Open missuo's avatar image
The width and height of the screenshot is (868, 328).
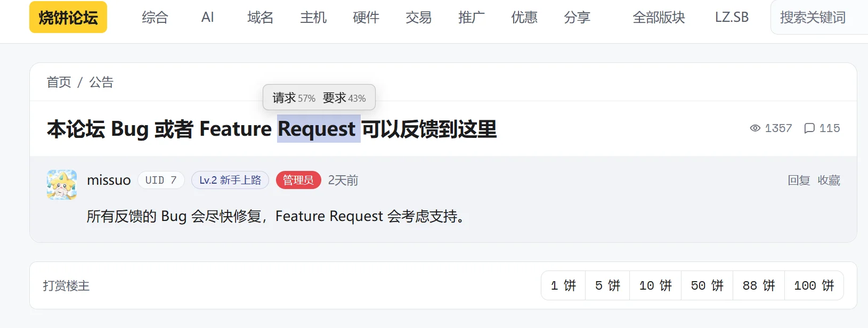point(62,185)
